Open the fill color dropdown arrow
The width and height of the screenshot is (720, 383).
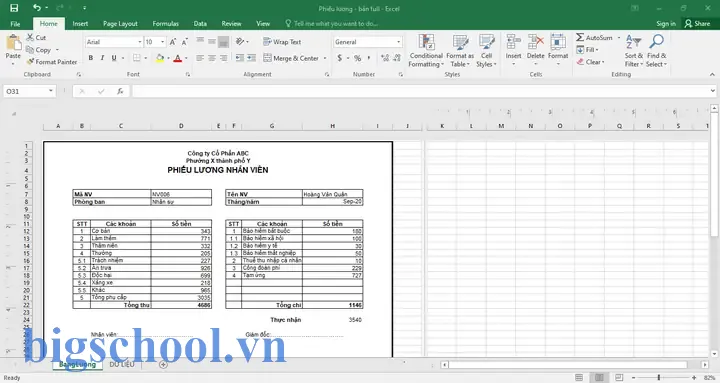(168, 58)
